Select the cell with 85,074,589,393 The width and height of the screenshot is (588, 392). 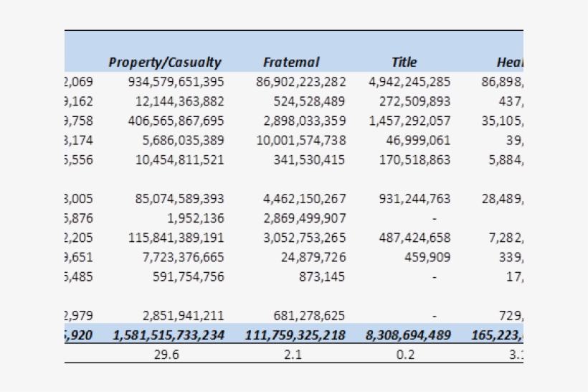coord(179,198)
